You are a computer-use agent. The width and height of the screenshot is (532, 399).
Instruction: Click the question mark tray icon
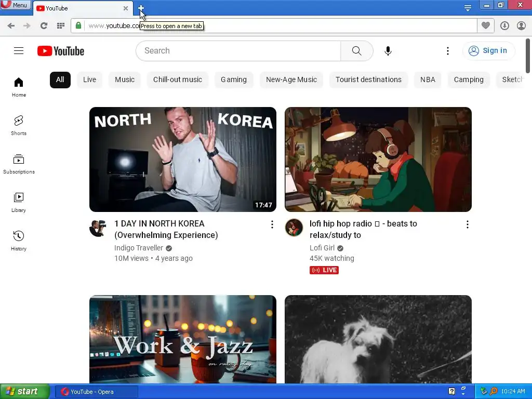[x=451, y=391]
